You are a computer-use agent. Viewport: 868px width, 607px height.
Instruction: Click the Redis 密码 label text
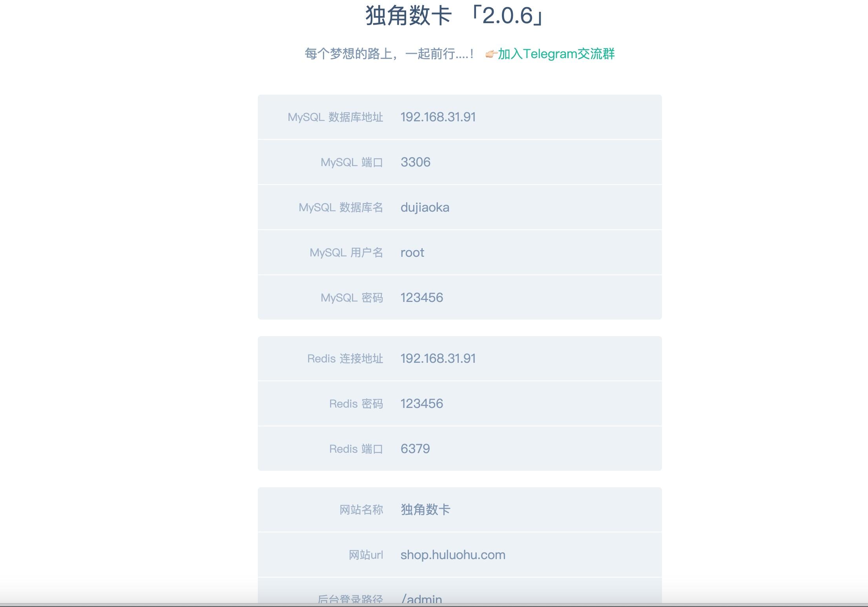click(356, 404)
